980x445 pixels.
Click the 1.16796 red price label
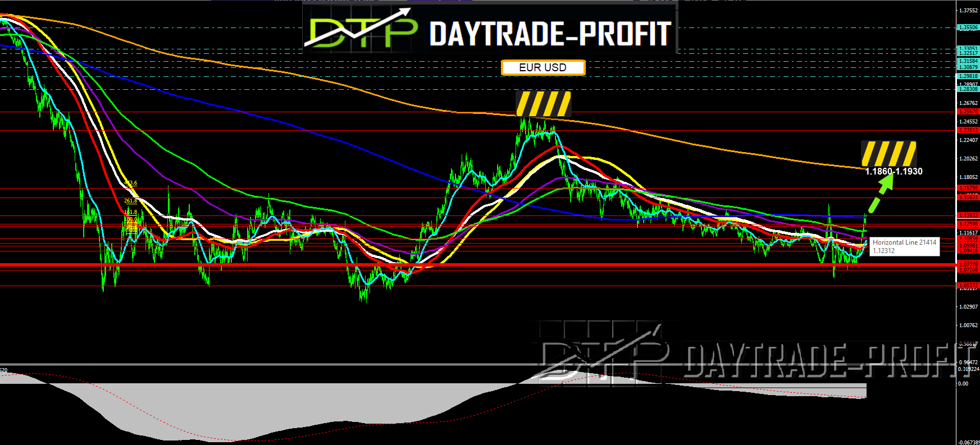click(968, 188)
